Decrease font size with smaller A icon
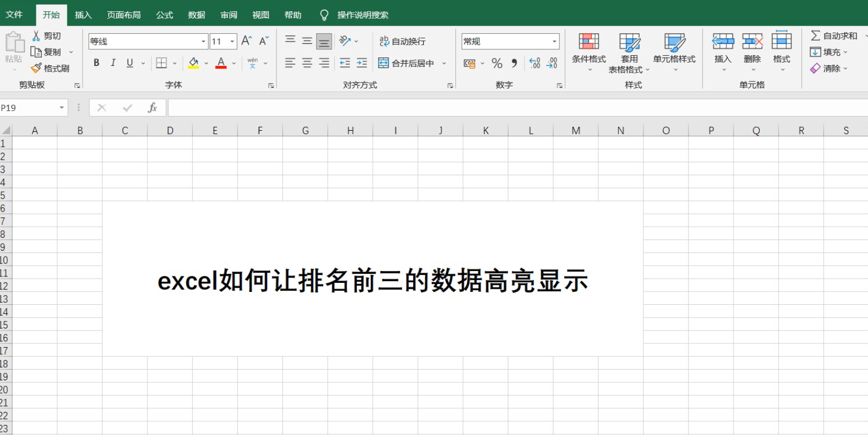The width and height of the screenshot is (868, 435). coord(264,41)
